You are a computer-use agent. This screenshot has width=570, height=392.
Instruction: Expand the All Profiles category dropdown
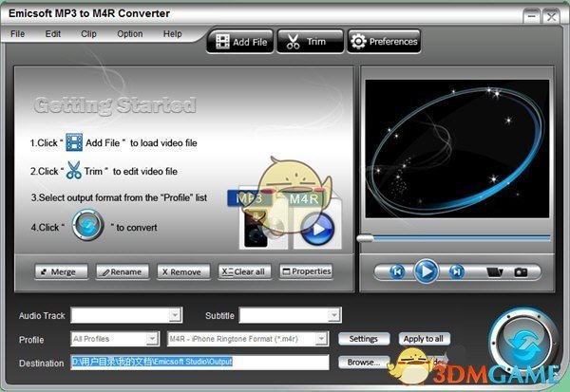152,339
